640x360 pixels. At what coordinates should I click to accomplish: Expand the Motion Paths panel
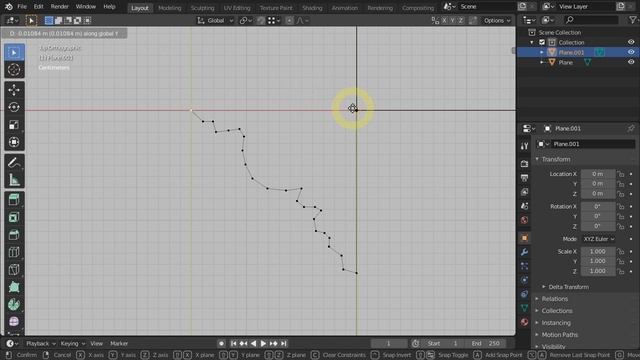point(560,335)
